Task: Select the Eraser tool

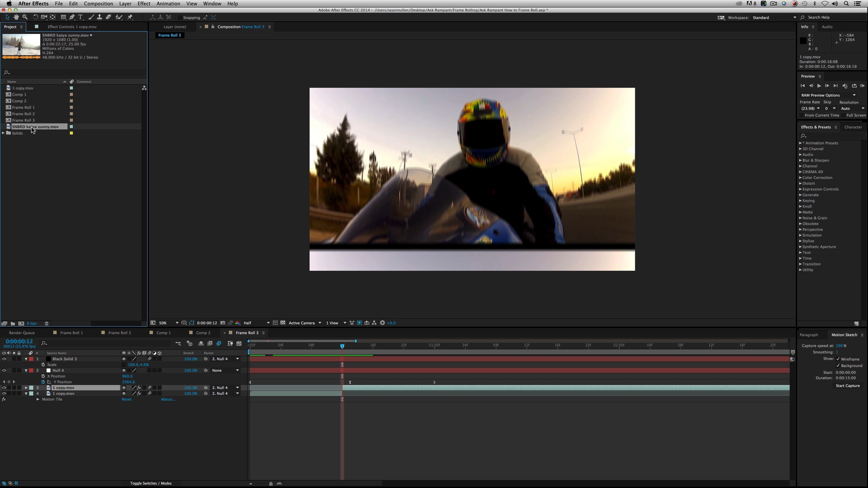Action: coord(108,17)
